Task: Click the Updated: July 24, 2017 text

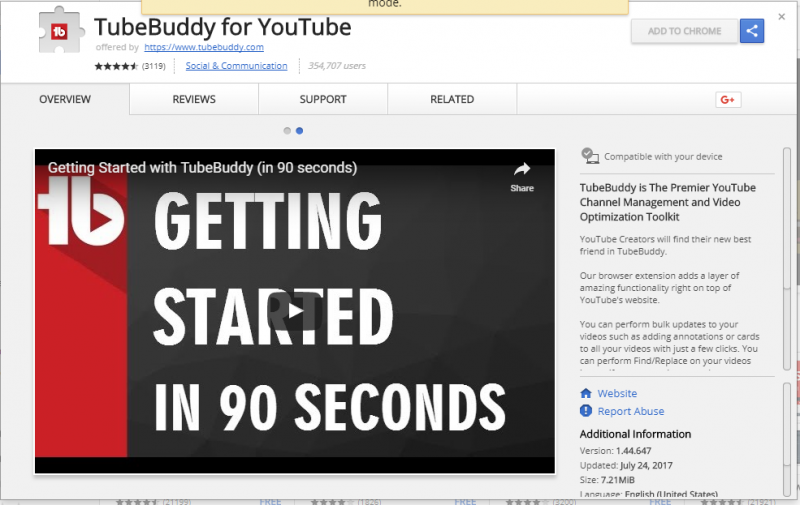Action: pos(626,465)
